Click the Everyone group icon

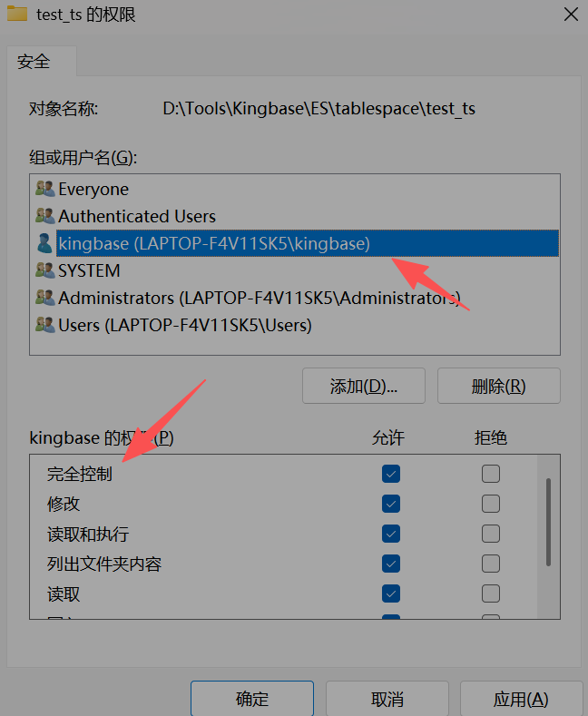[45, 189]
